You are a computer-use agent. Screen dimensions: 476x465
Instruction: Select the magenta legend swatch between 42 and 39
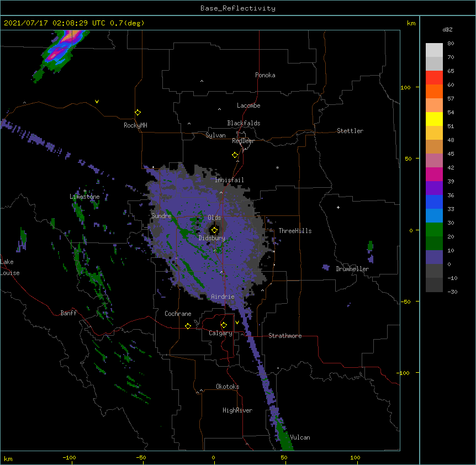click(x=434, y=174)
